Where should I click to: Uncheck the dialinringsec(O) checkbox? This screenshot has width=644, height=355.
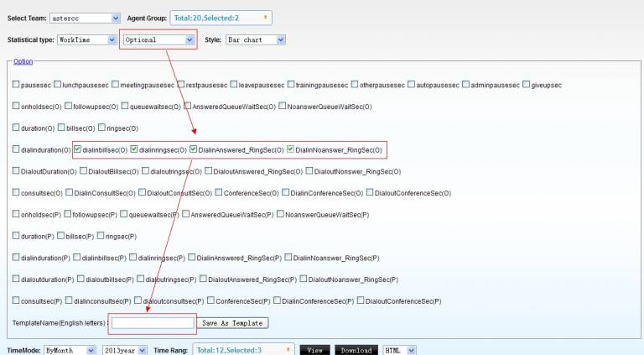(134, 149)
